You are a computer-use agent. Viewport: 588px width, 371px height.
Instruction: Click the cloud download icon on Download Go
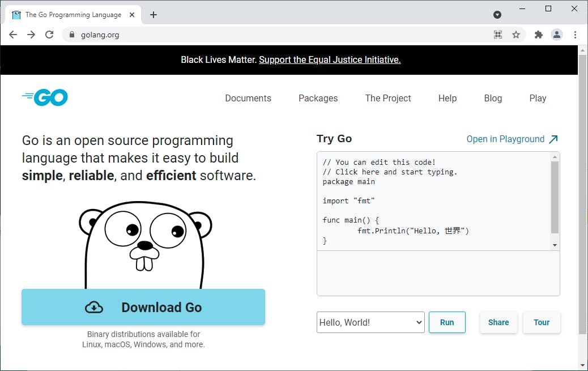coord(94,307)
